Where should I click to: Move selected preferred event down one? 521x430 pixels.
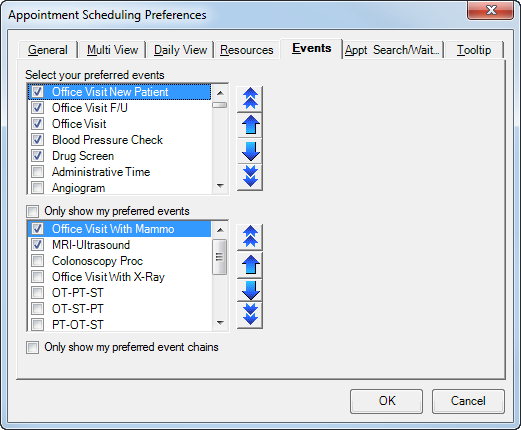click(x=250, y=151)
